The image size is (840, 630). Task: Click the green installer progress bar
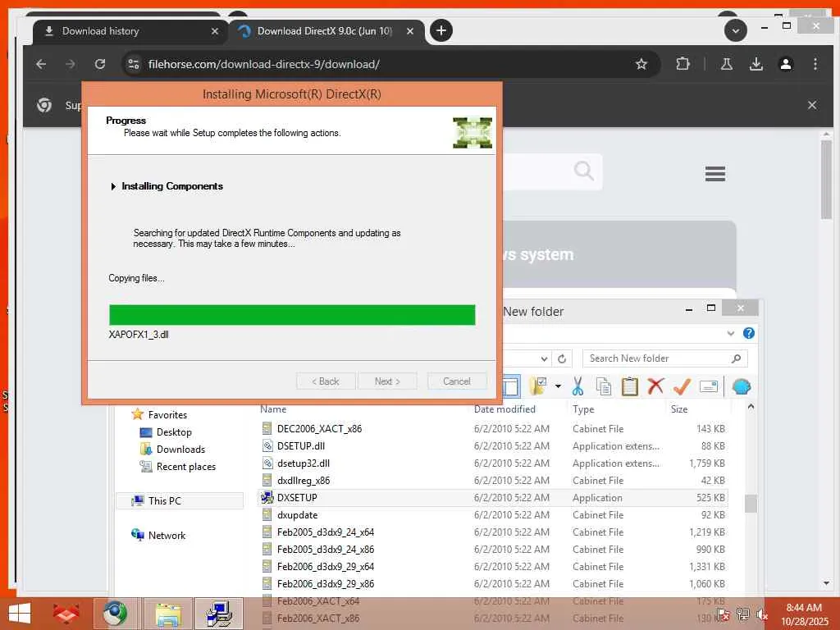tap(292, 315)
